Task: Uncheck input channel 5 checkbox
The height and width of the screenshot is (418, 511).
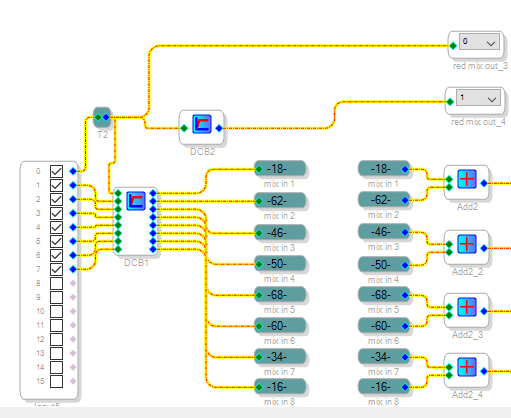Action: (x=56, y=241)
